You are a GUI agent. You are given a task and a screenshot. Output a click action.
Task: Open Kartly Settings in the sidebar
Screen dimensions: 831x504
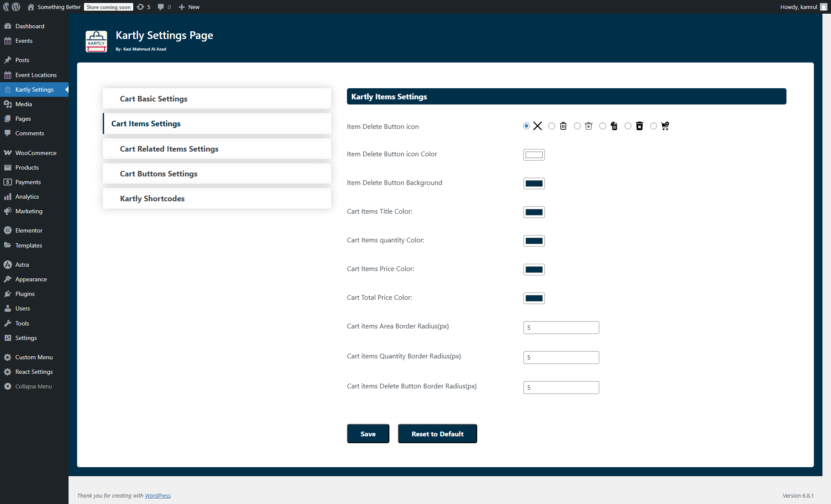pyautogui.click(x=34, y=89)
